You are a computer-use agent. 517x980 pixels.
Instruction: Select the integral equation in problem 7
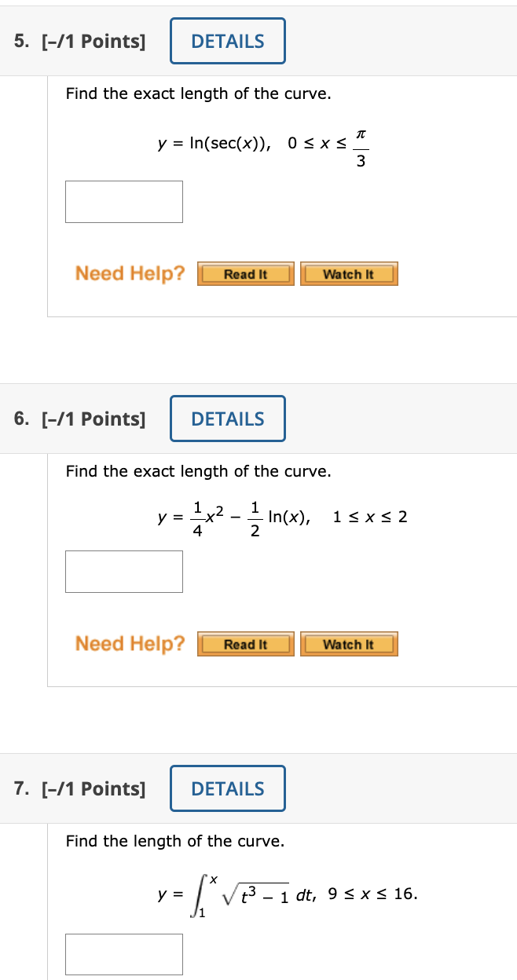(291, 893)
